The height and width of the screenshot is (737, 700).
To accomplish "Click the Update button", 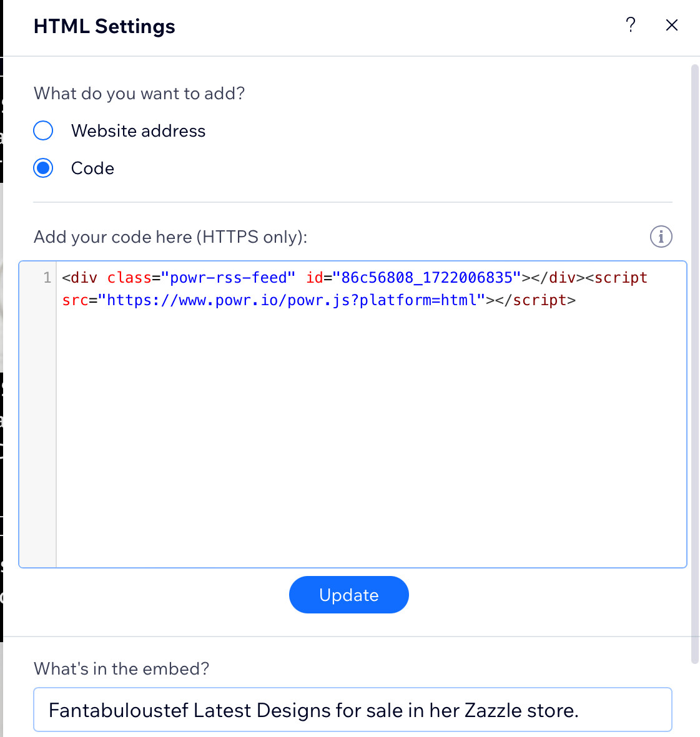I will click(x=348, y=595).
